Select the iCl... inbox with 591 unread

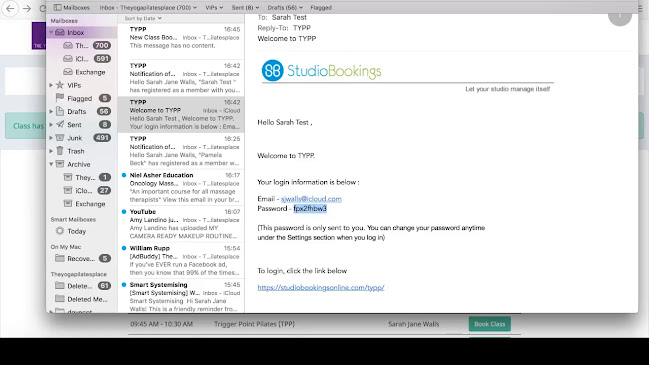point(82,59)
